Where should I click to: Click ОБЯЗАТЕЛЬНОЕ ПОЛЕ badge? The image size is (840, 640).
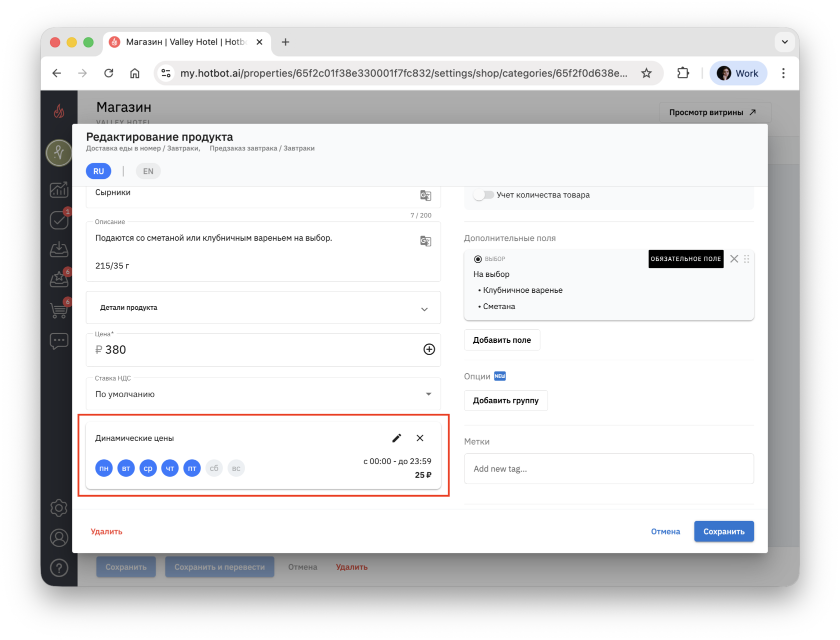pyautogui.click(x=686, y=259)
